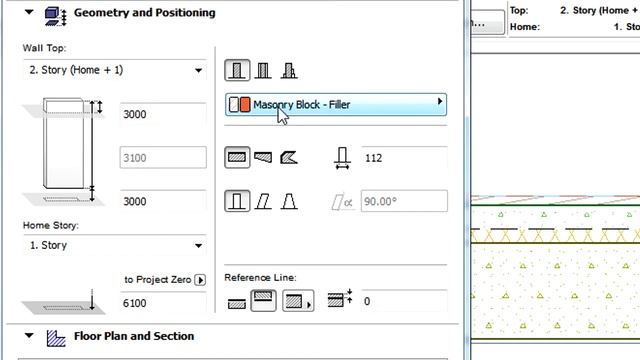640x360 pixels.
Task: Click the Floor Plan and Section panel icon
Action: coord(56,338)
